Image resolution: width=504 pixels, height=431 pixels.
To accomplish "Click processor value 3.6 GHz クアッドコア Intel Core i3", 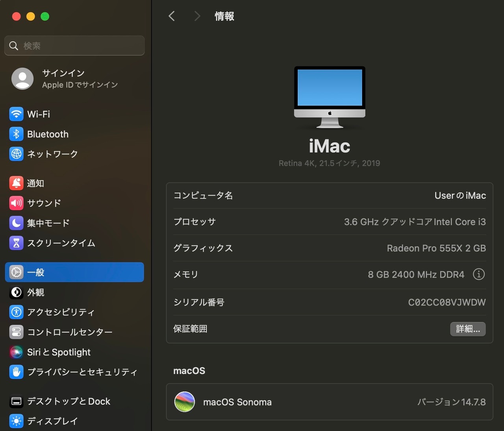I will pyautogui.click(x=415, y=222).
